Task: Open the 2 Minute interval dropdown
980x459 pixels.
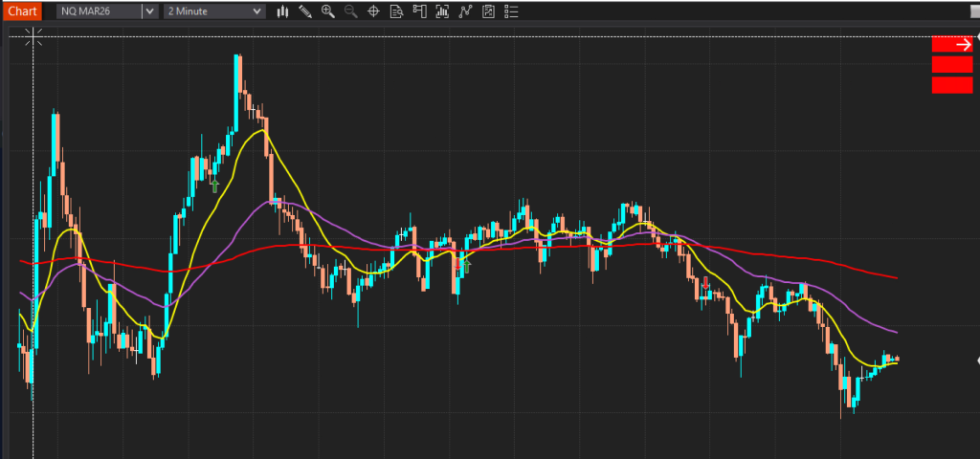Action: [214, 11]
